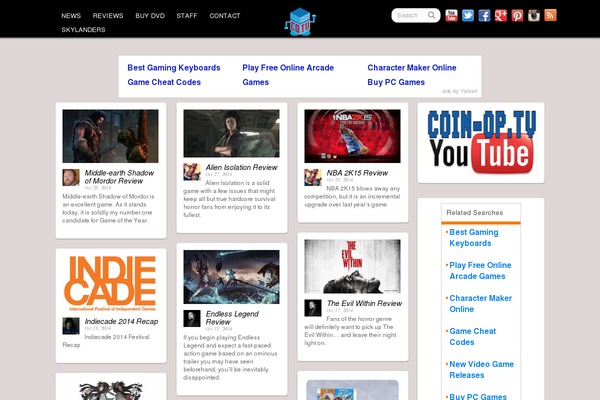The width and height of the screenshot is (600, 400).
Task: Open the Middle-earth Shadow of Mordor thumbnail
Action: (x=111, y=136)
